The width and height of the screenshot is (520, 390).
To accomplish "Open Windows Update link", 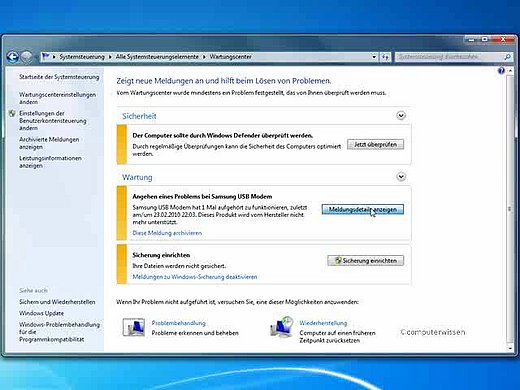I will pos(41,313).
